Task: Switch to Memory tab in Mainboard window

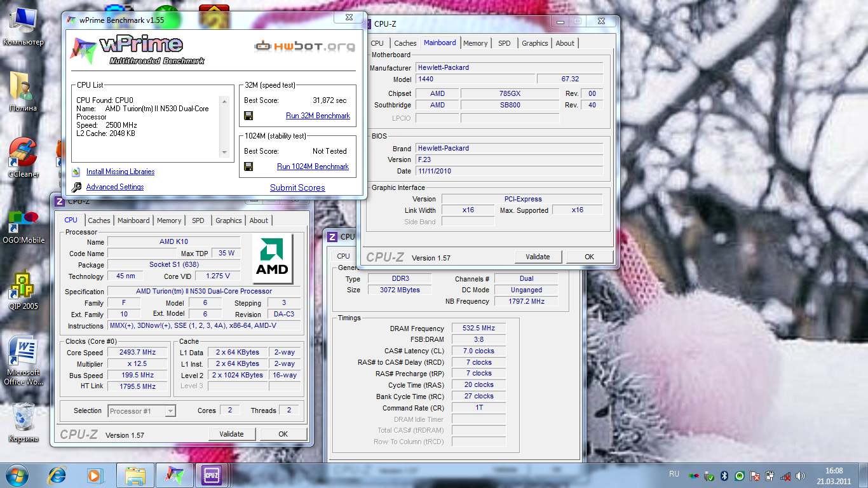Action: pyautogui.click(x=475, y=43)
